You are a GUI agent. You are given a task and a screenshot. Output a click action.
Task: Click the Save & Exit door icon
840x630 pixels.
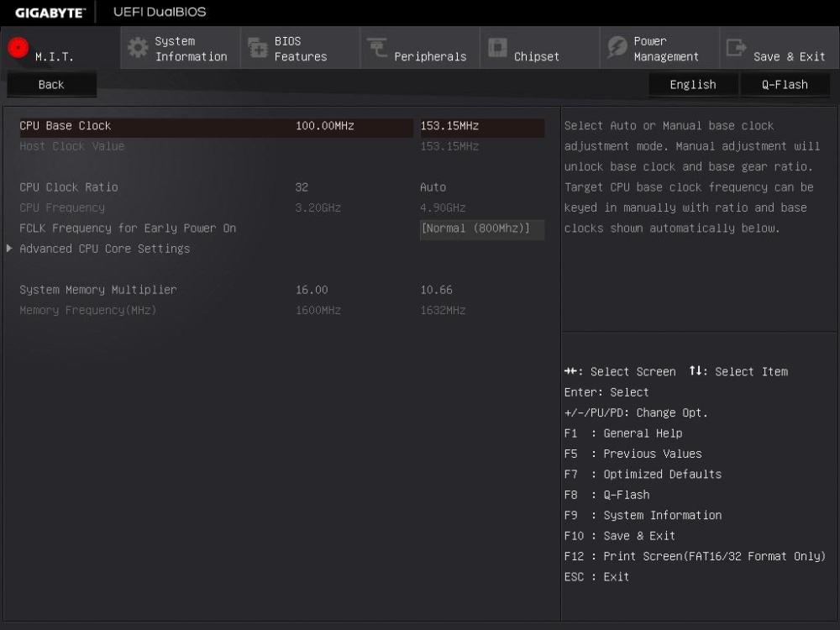point(734,47)
